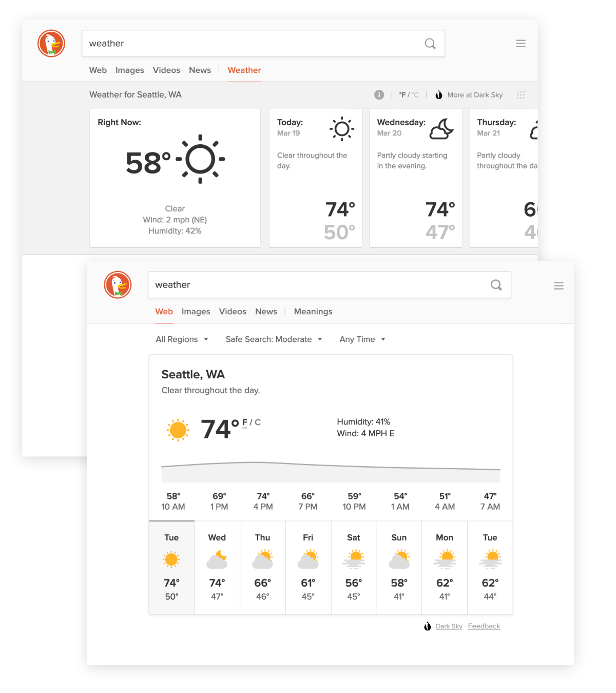Open the Meanings tab in the lower window
Viewport: 616px width, 693px height.
point(313,312)
